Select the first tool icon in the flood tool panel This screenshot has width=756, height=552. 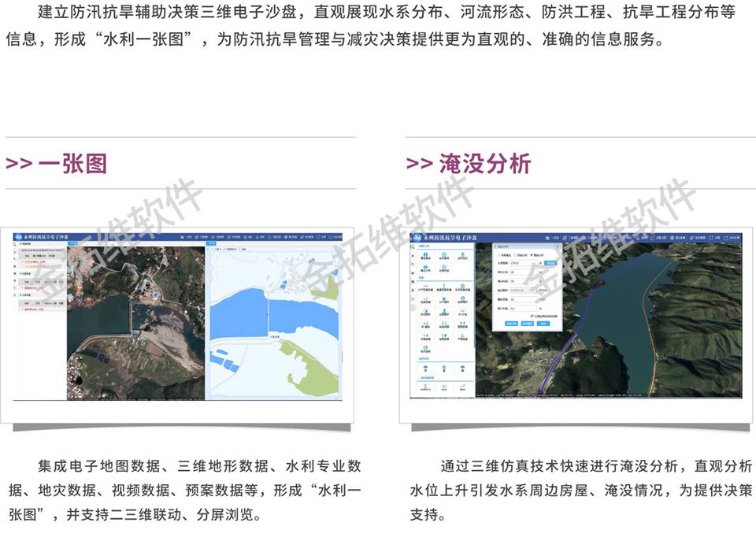pos(425,254)
